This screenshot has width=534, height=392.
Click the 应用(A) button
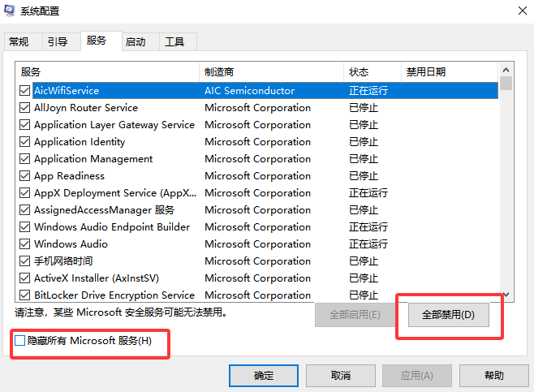pos(417,376)
